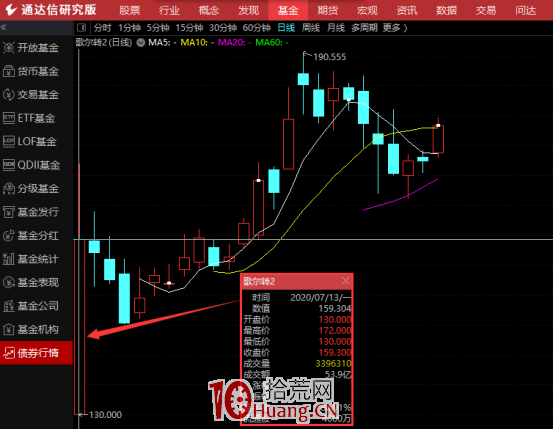
Task: Click the 歌尔转2(日线) chart title
Action: [104, 43]
